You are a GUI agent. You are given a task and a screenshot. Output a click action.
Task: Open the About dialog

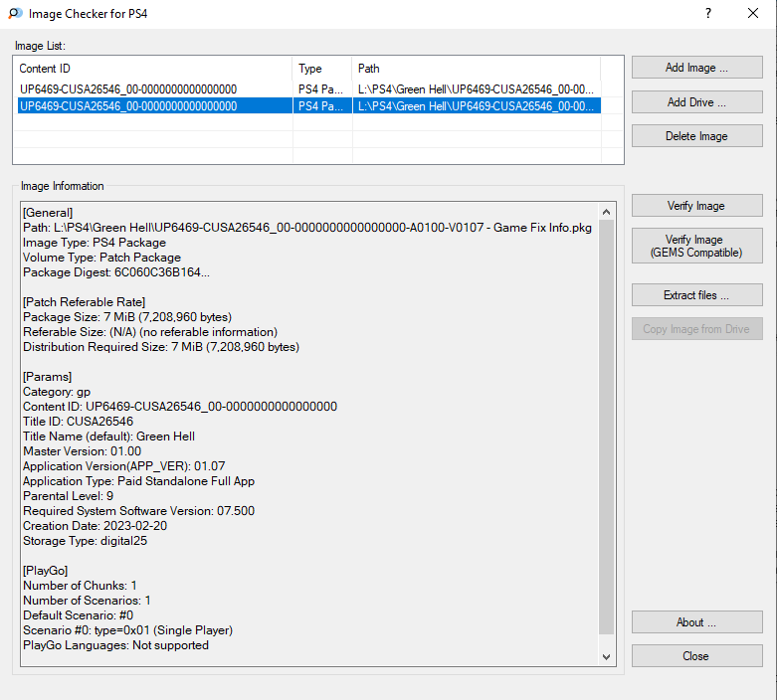[x=696, y=622]
